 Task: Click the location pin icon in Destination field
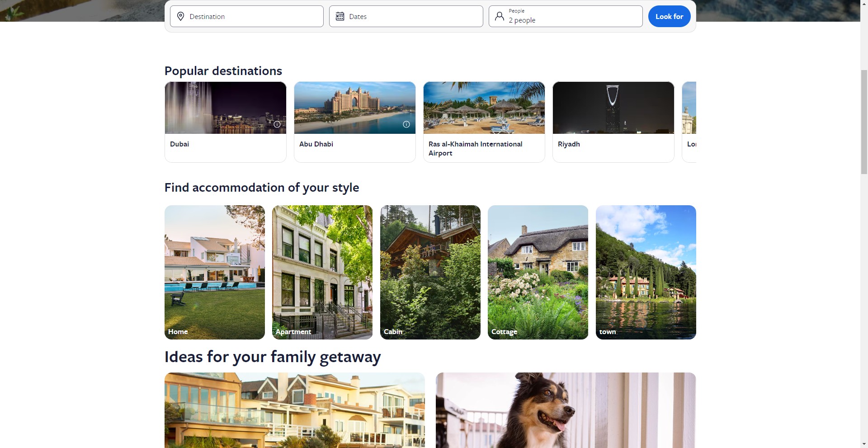click(x=180, y=16)
